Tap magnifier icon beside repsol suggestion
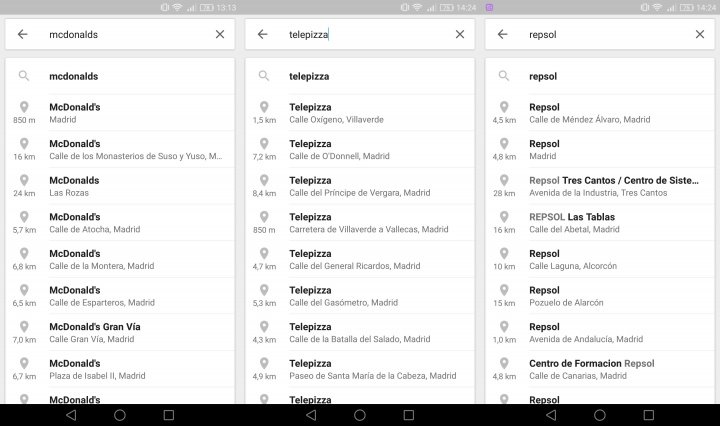The height and width of the screenshot is (426, 720). 504,76
